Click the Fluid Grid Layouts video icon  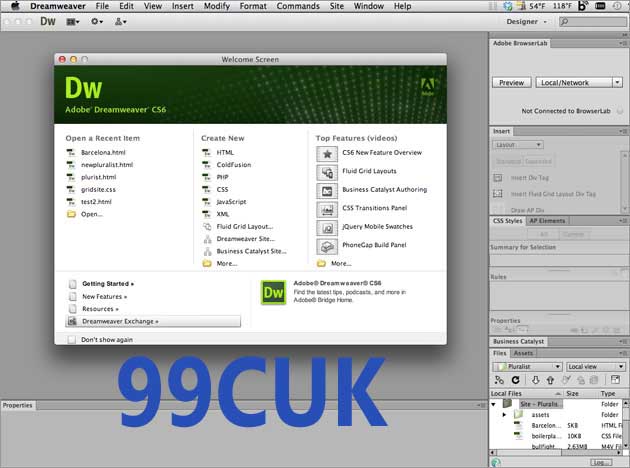tap(327, 172)
